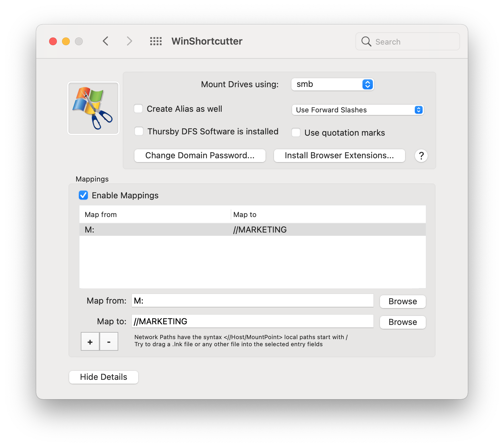
Task: Click the Map to input field
Action: [253, 321]
